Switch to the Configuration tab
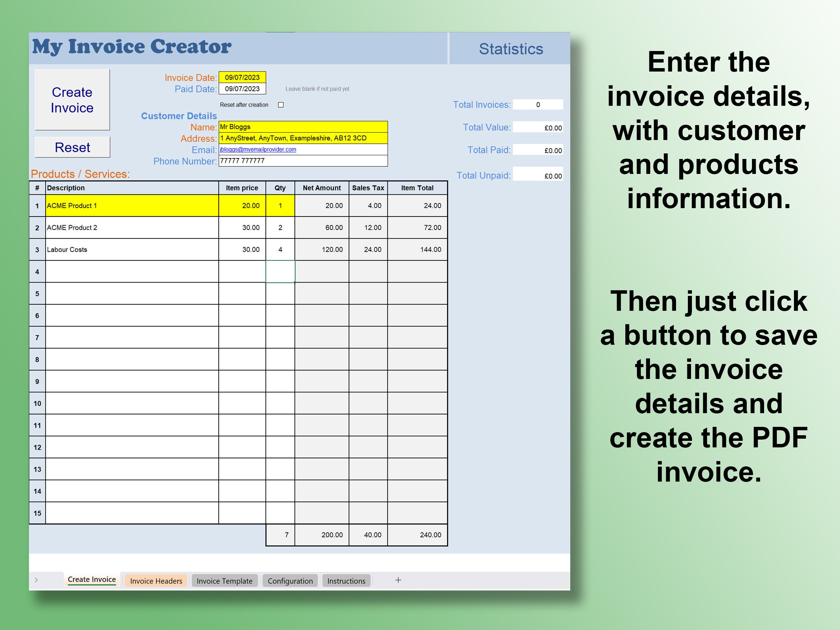The width and height of the screenshot is (840, 630). click(290, 581)
